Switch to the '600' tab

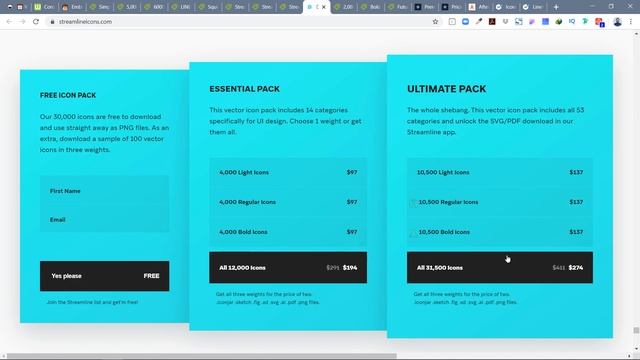[x=154, y=7]
